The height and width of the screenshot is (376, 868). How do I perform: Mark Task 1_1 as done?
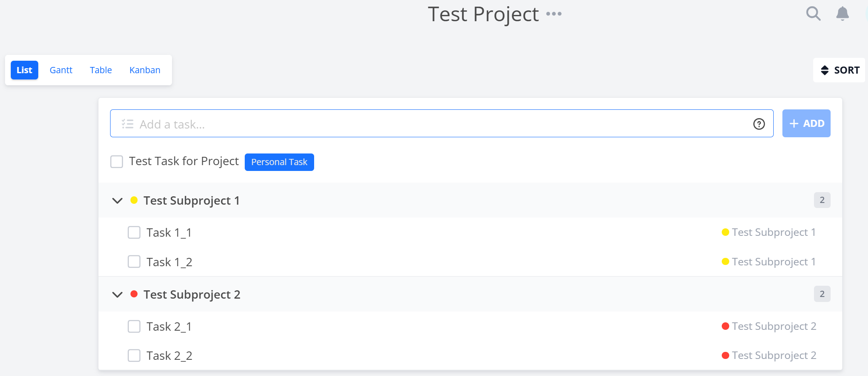134,233
